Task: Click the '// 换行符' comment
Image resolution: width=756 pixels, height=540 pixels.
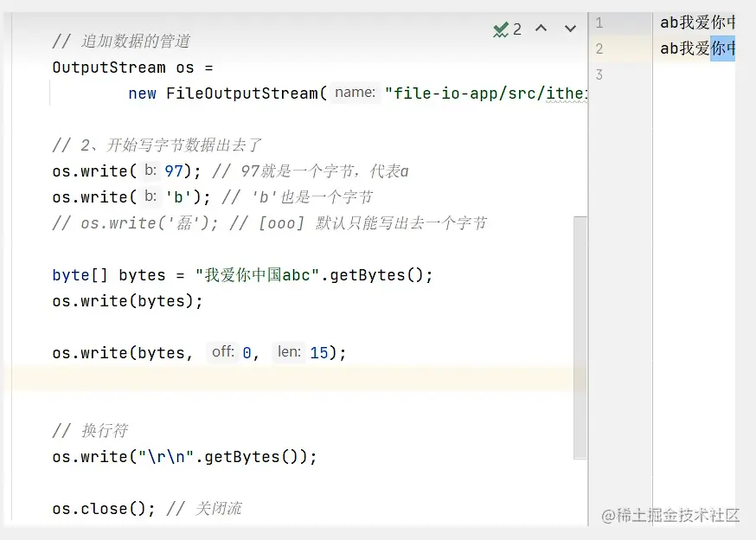Action: pyautogui.click(x=90, y=430)
